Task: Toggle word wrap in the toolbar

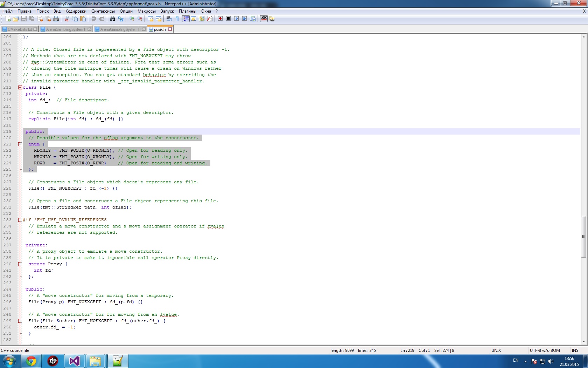Action: (169, 19)
